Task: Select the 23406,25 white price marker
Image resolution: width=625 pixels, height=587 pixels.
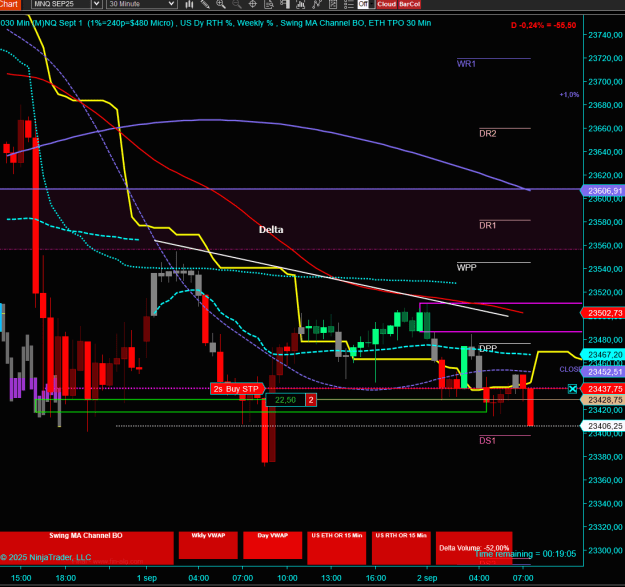Action: [x=603, y=426]
